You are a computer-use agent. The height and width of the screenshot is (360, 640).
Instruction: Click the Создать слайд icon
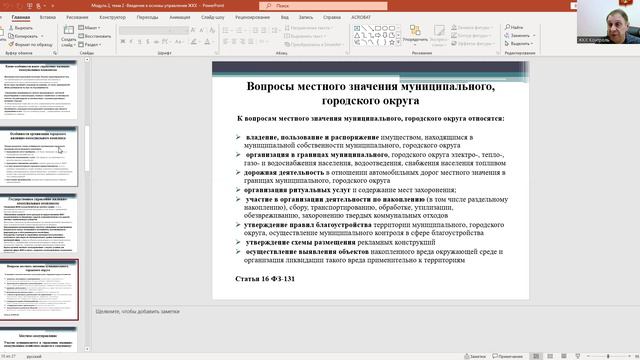(x=69, y=30)
